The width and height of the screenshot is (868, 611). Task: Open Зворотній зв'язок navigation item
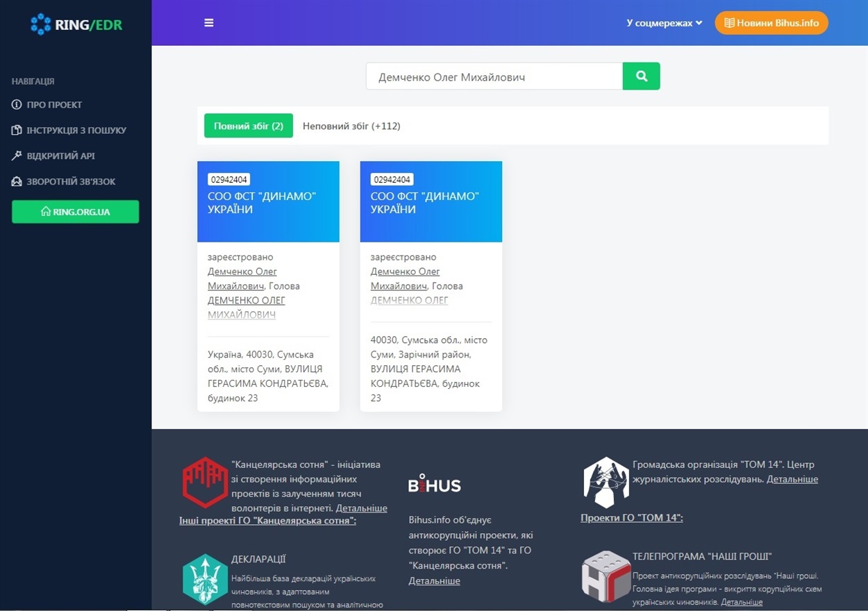(x=63, y=182)
